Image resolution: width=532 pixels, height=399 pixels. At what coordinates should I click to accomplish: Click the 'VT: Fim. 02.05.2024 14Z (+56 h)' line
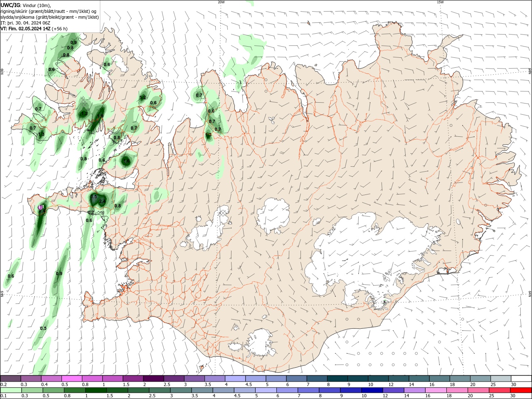click(x=34, y=29)
